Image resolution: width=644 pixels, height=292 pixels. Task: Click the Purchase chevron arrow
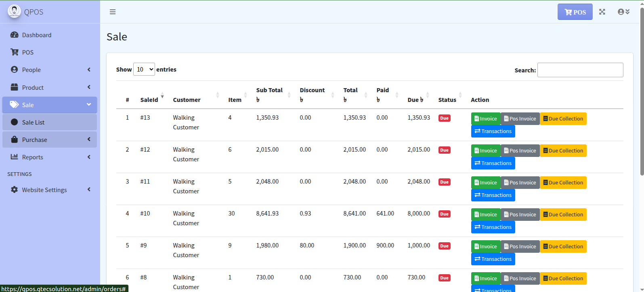(x=89, y=139)
